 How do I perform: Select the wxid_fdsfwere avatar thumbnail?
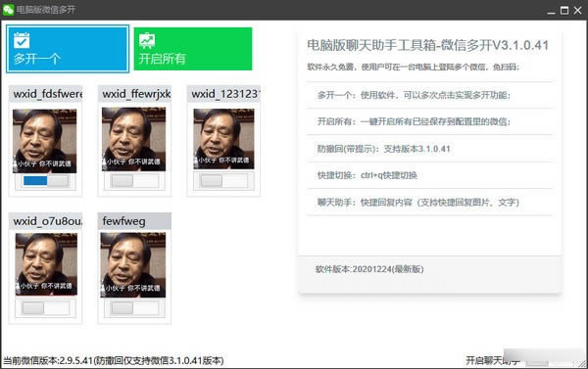pos(45,141)
